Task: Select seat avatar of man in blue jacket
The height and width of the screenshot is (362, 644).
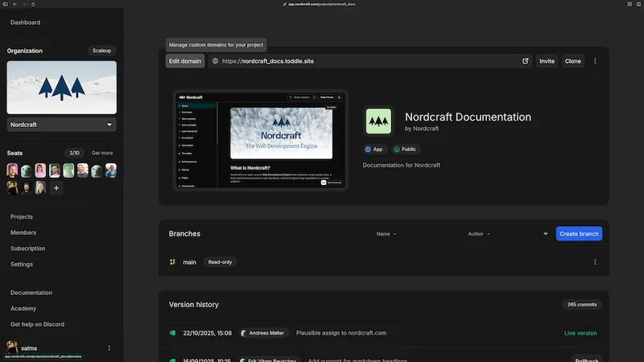Action: [111, 171]
